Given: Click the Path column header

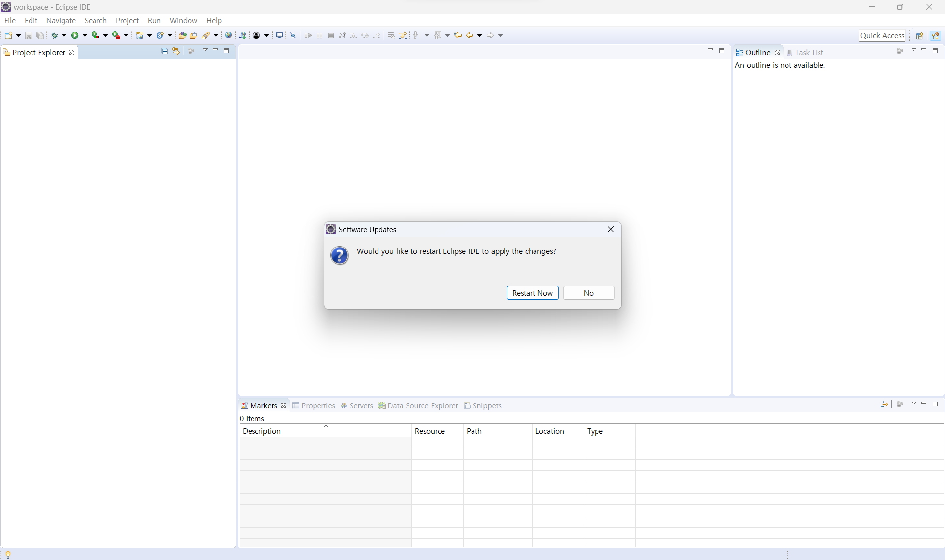Looking at the screenshot, I should tap(498, 431).
